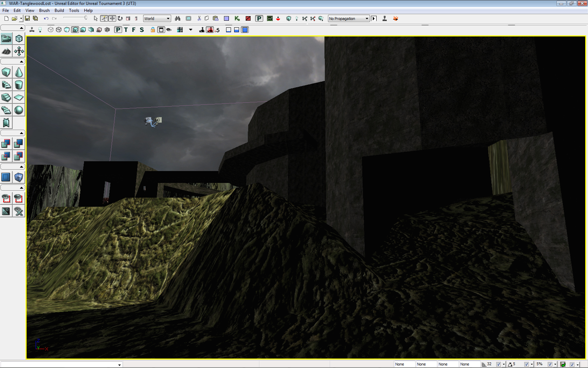The image size is (588, 368).
Task: Open the dropdown arrow beside Open icon
Action: pyautogui.click(x=21, y=19)
